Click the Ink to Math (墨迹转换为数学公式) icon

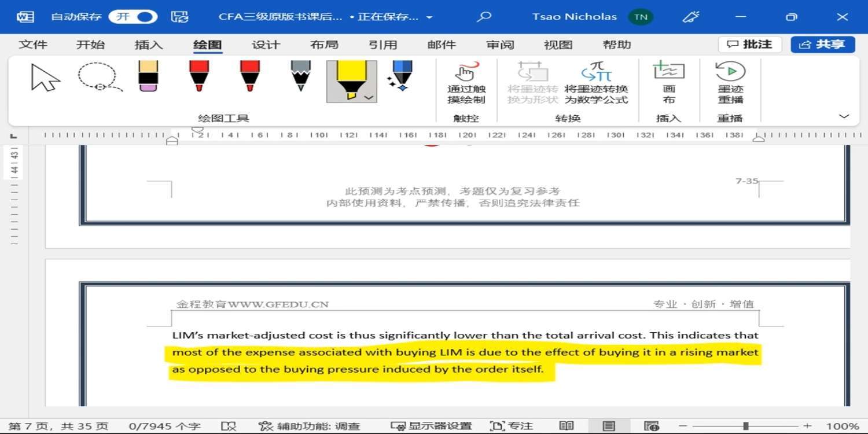596,83
